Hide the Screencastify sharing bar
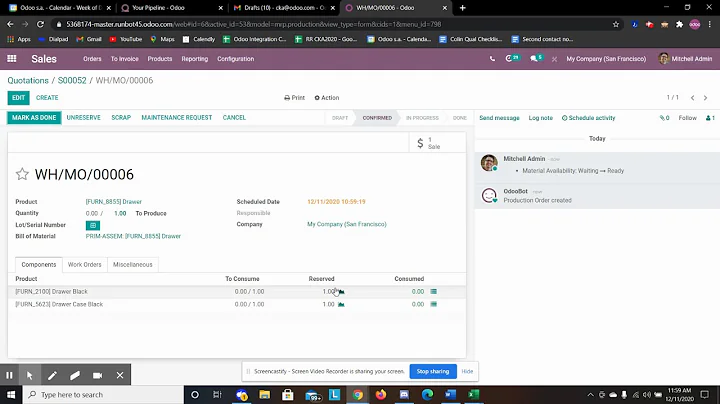This screenshot has width=720, height=404. tap(467, 371)
